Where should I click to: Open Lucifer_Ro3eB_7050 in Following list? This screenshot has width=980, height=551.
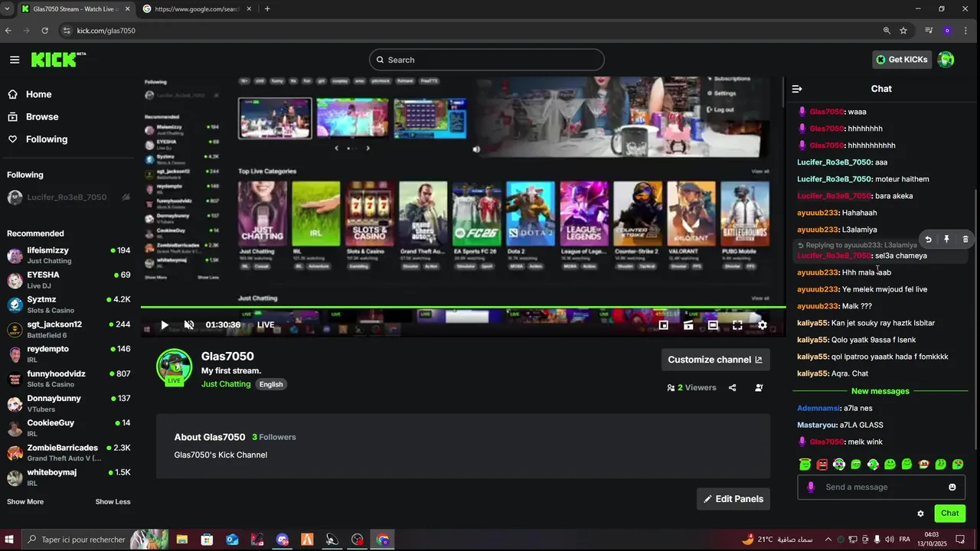[x=69, y=197]
